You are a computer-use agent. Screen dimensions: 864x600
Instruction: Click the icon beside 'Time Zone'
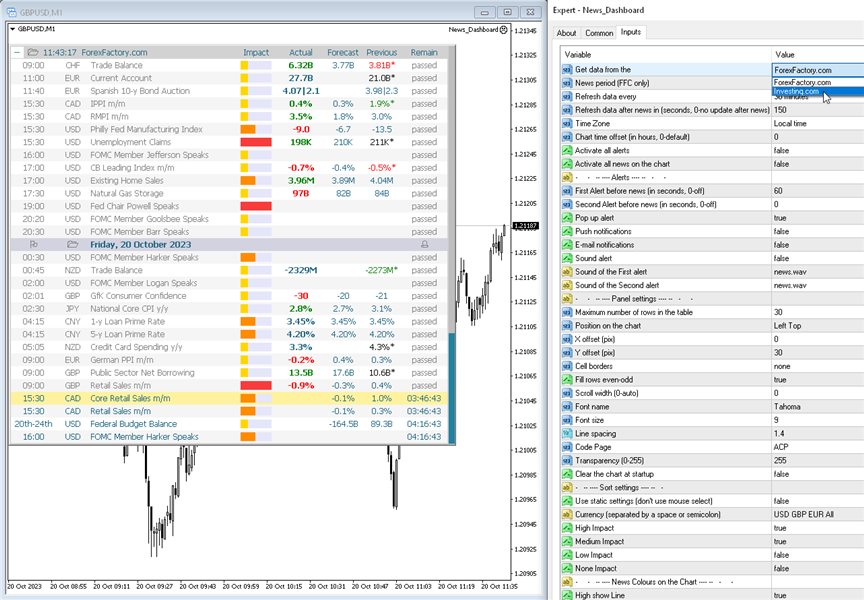tap(567, 123)
